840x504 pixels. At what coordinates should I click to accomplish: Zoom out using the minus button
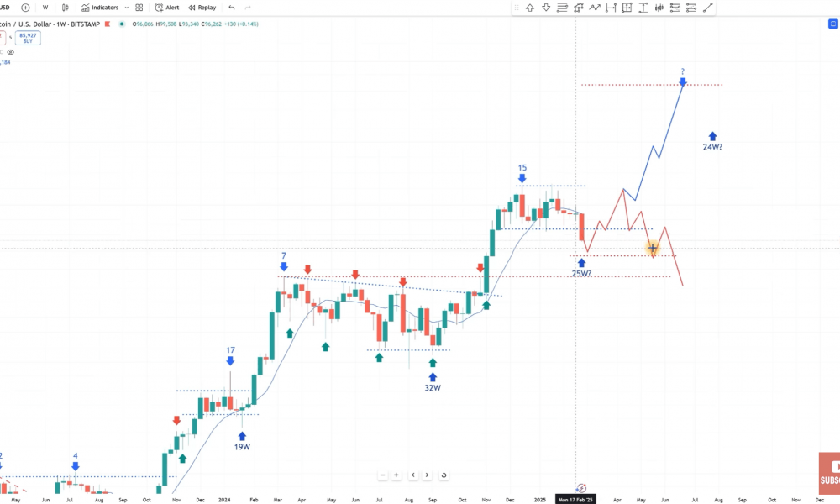(x=382, y=475)
